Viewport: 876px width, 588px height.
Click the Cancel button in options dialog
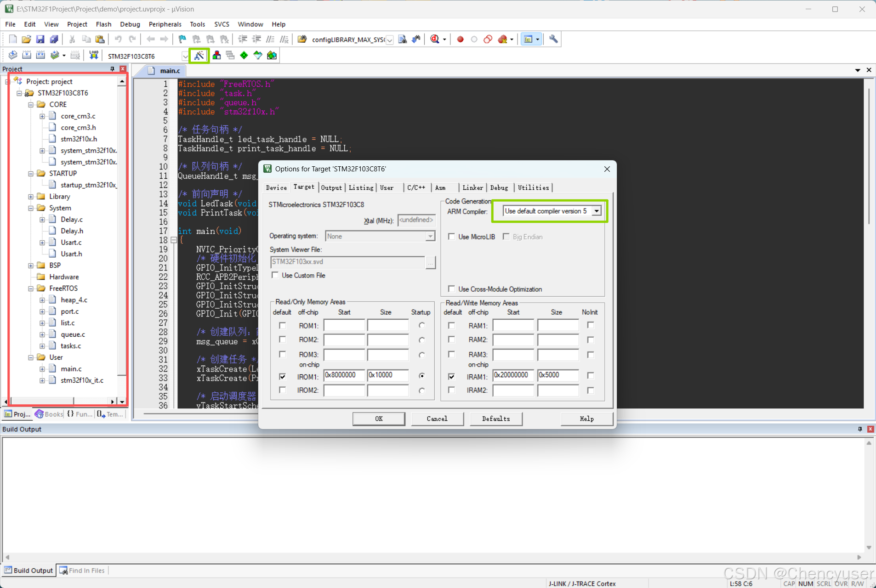[x=437, y=418]
